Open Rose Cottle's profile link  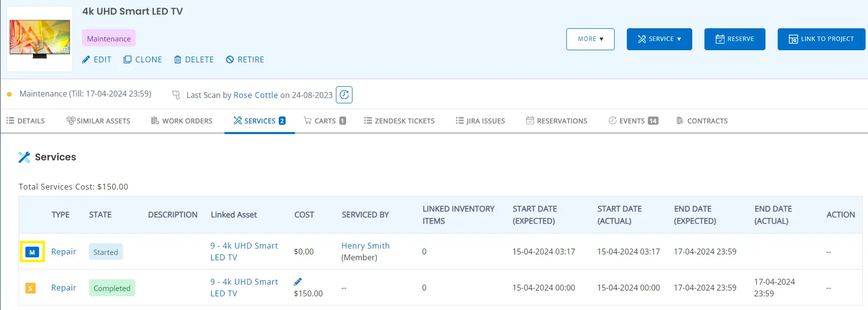click(255, 95)
